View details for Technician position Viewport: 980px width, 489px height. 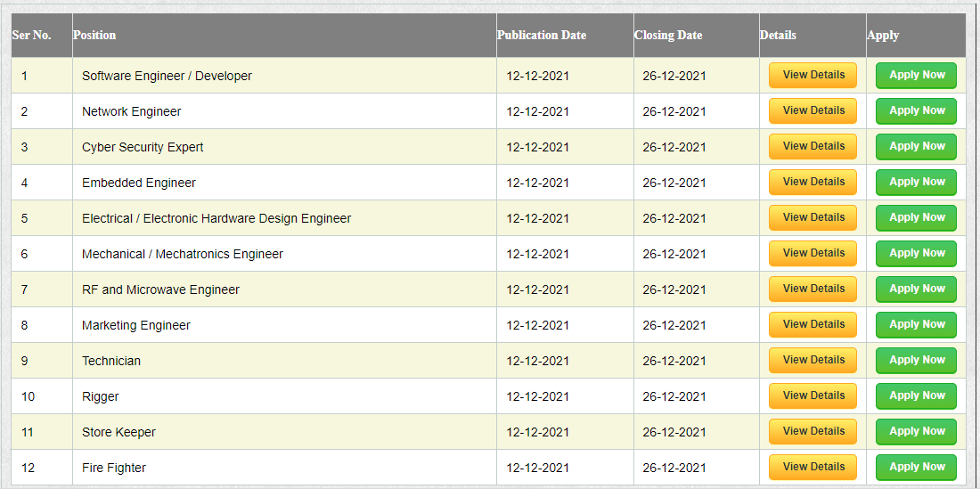tap(813, 361)
